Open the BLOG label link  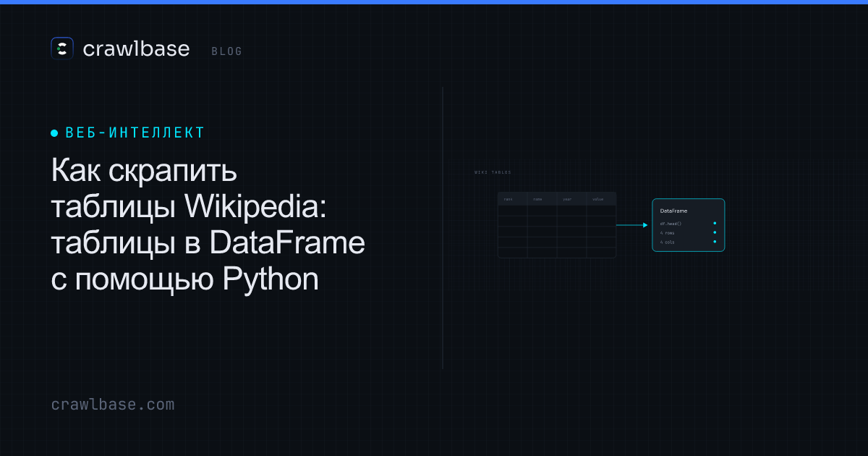(x=227, y=51)
